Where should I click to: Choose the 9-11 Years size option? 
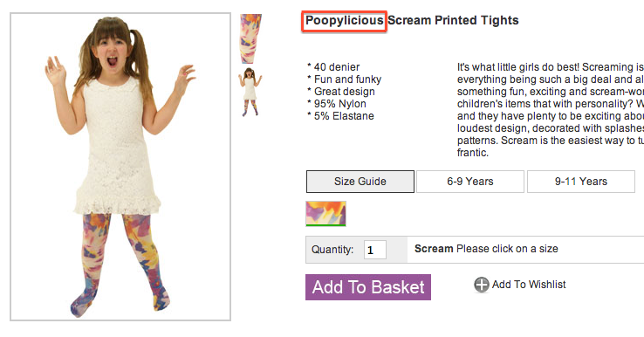(x=581, y=182)
